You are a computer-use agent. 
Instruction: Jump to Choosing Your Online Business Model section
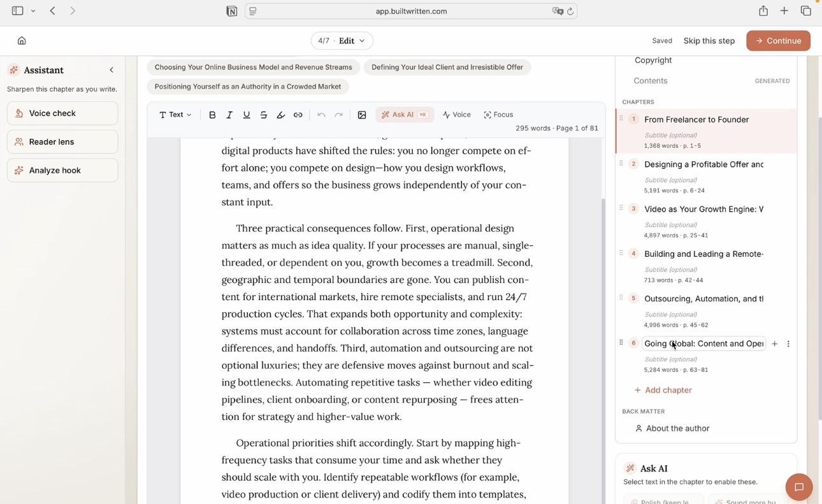click(253, 68)
